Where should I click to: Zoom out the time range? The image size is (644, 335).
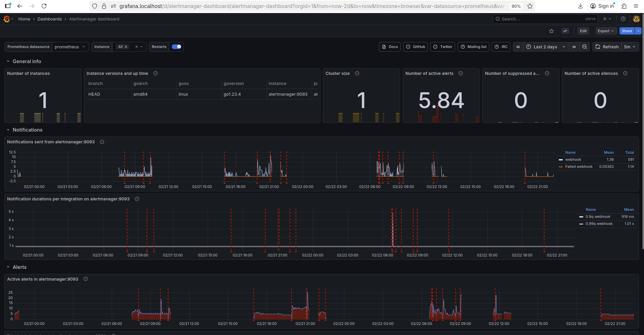pos(585,47)
